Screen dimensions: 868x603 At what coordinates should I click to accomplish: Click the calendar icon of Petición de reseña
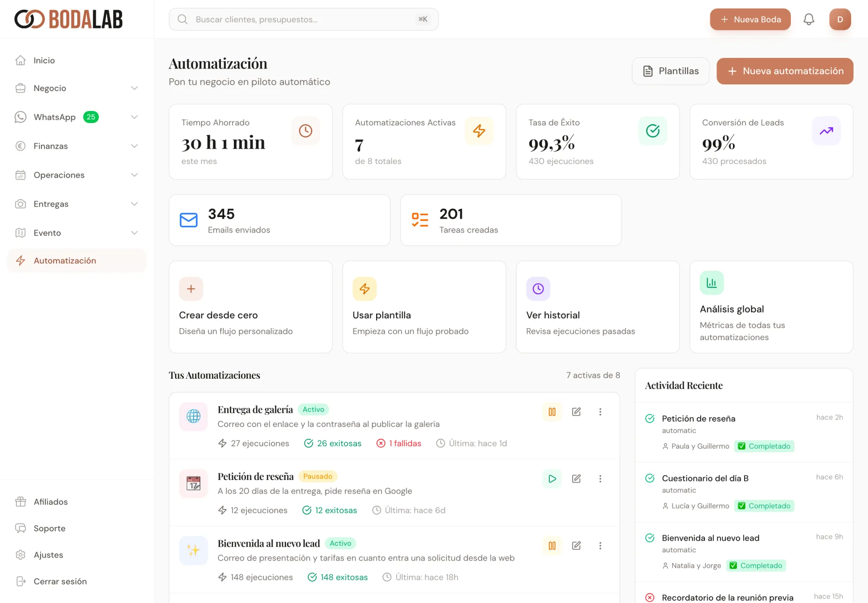tap(193, 483)
